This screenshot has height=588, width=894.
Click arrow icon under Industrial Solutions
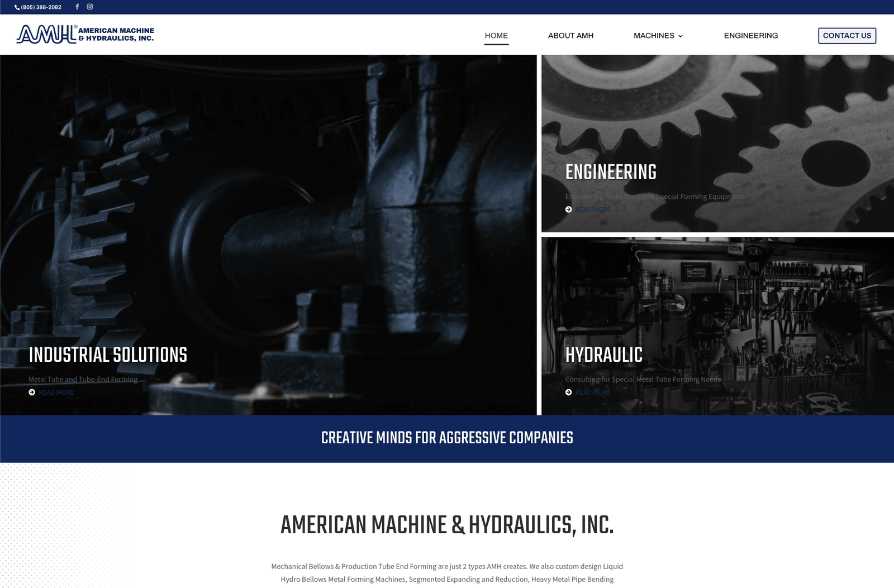point(32,393)
